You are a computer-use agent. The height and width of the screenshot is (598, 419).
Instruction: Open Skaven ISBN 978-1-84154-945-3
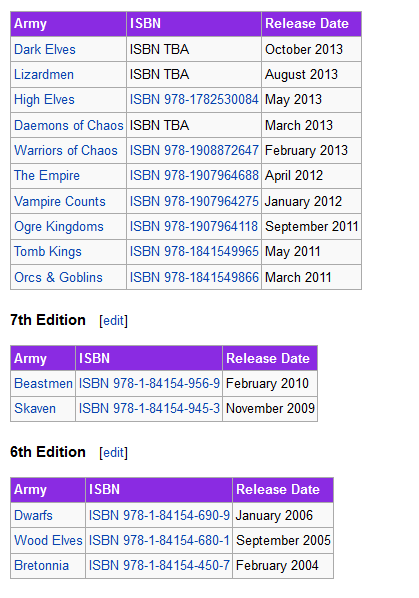click(x=149, y=408)
